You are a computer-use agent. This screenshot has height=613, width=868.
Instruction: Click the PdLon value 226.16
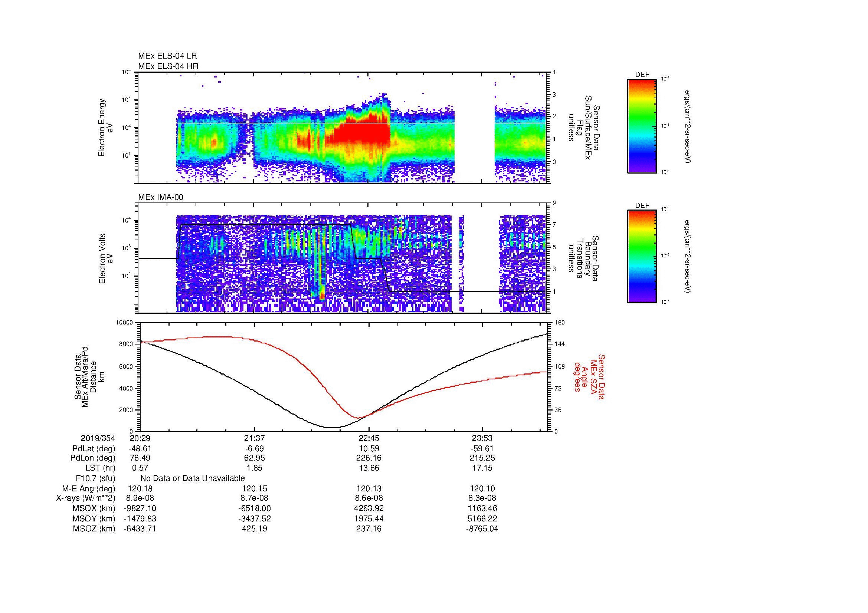point(369,458)
